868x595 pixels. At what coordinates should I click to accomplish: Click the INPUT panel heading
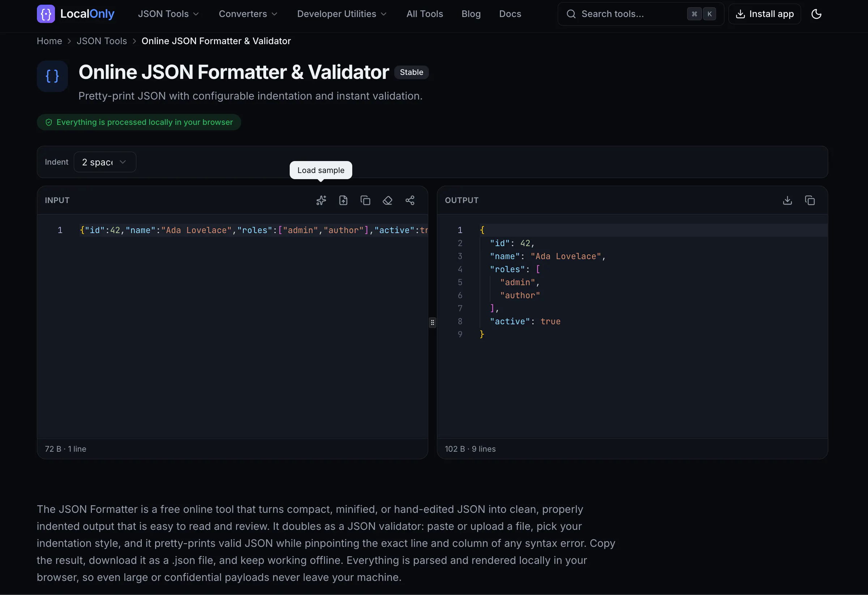[57, 201]
